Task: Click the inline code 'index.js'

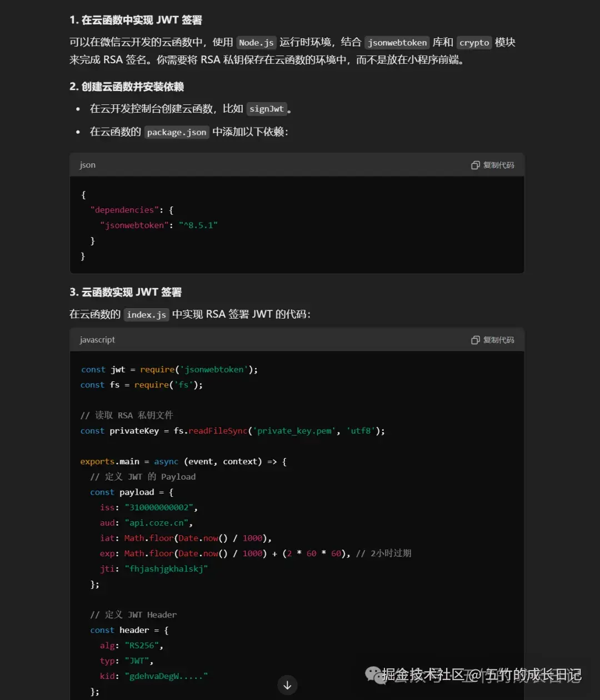Action: [147, 315]
